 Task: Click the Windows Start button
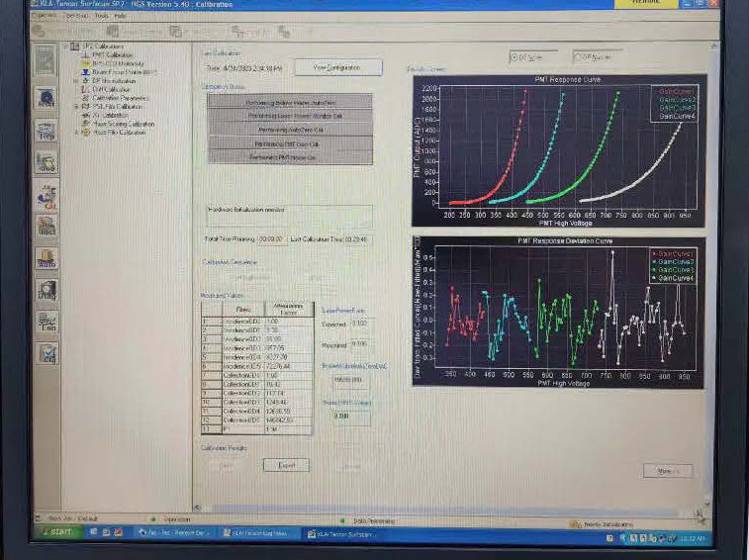(x=56, y=532)
